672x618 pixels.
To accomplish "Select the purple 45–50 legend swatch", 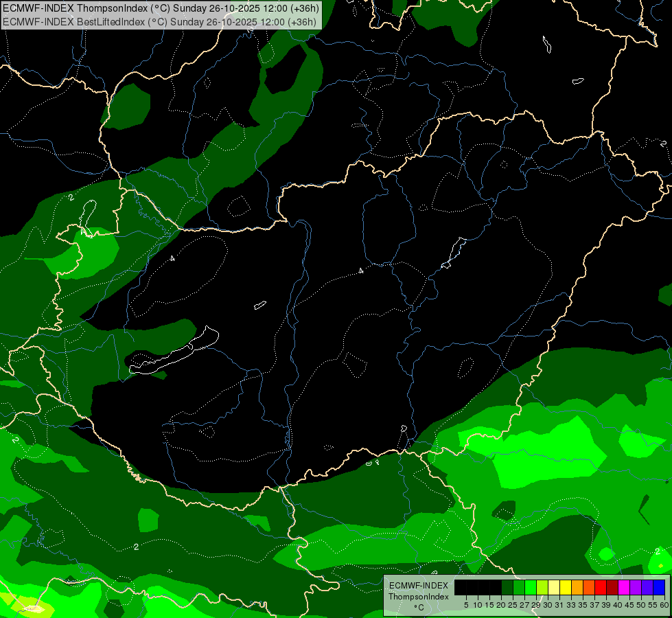I will coord(636,587).
